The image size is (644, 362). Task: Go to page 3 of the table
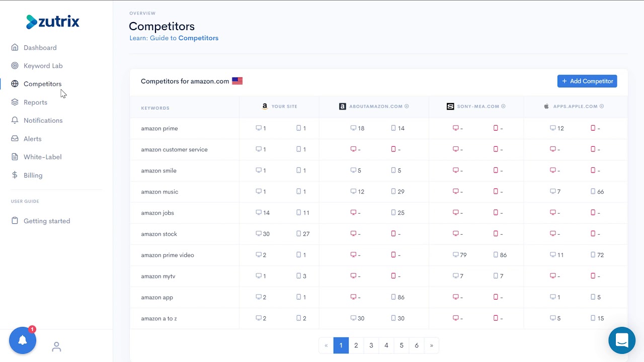(x=371, y=345)
